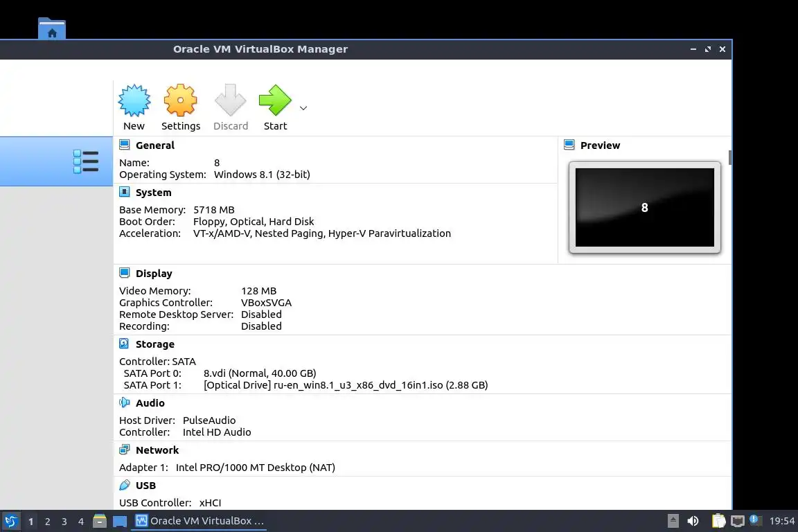This screenshot has height=532, width=798.
Task: Open the machine tools list menu icon
Action: pyautogui.click(x=85, y=161)
